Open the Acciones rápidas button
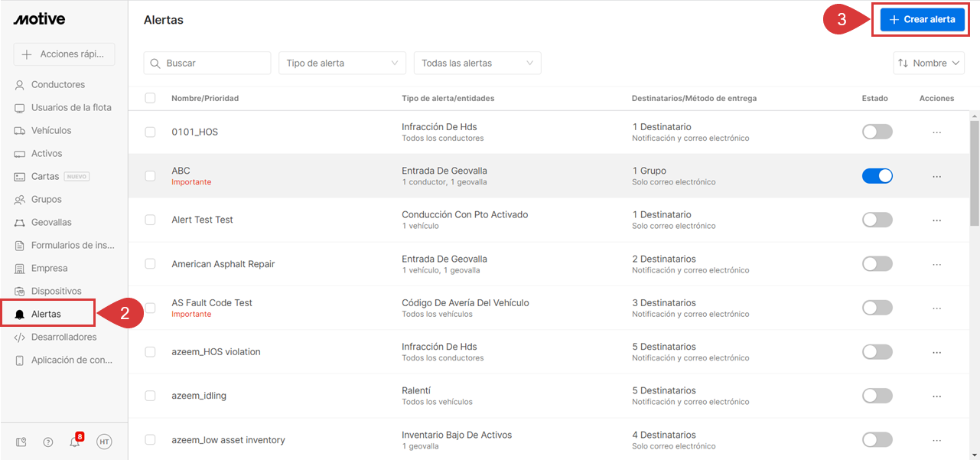 63,54
